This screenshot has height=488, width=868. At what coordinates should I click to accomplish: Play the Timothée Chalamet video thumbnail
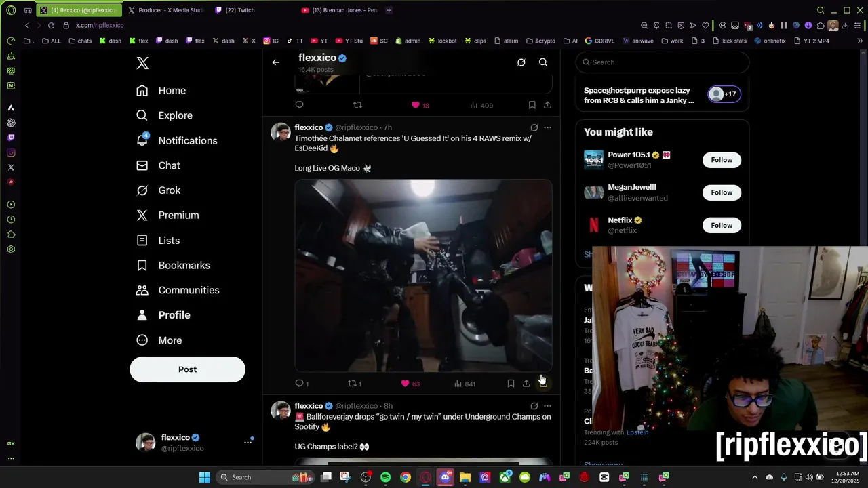click(x=423, y=275)
